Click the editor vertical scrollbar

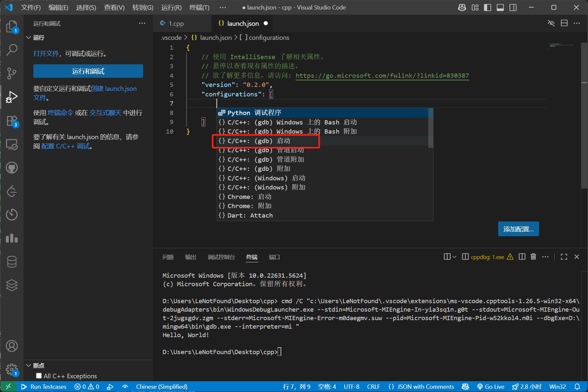[x=584, y=131]
